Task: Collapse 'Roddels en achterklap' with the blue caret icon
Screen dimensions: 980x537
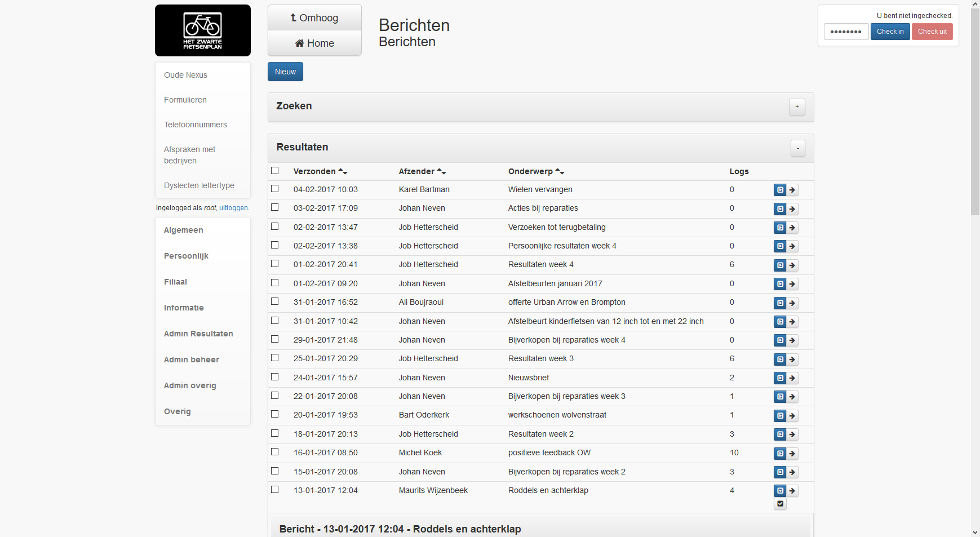Action: point(780,491)
